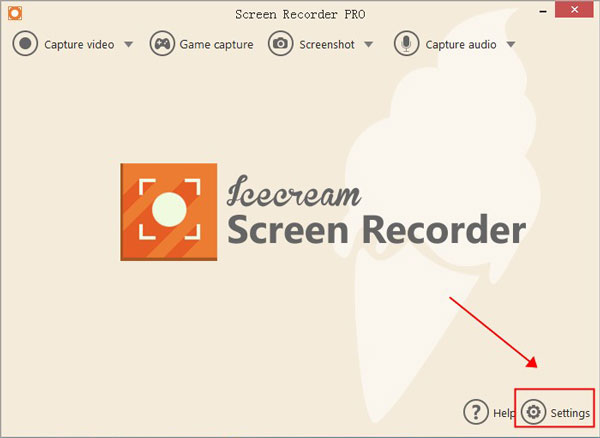Expand the Capture audio dropdown arrow

(x=510, y=44)
